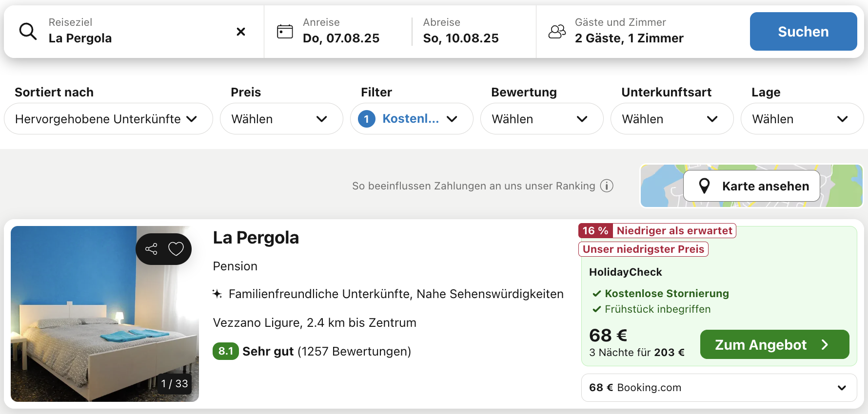Click the HolidayCheck provider label
Image resolution: width=868 pixels, height=414 pixels.
625,272
